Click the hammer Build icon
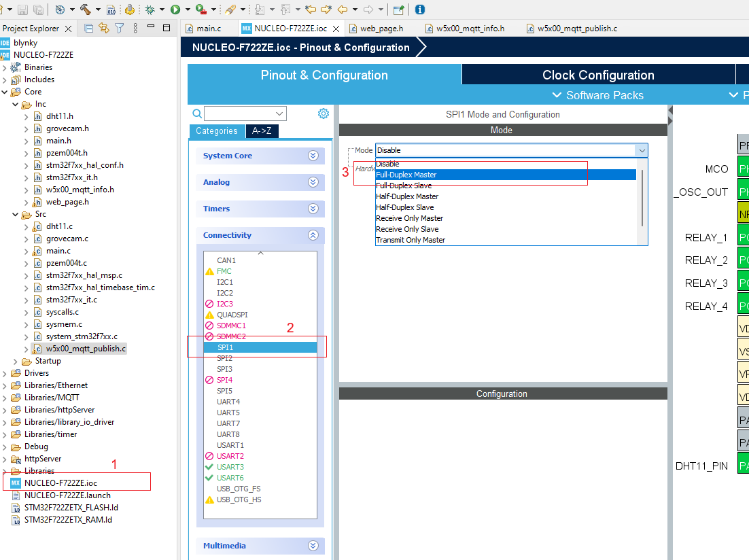The height and width of the screenshot is (560, 749). point(86,10)
